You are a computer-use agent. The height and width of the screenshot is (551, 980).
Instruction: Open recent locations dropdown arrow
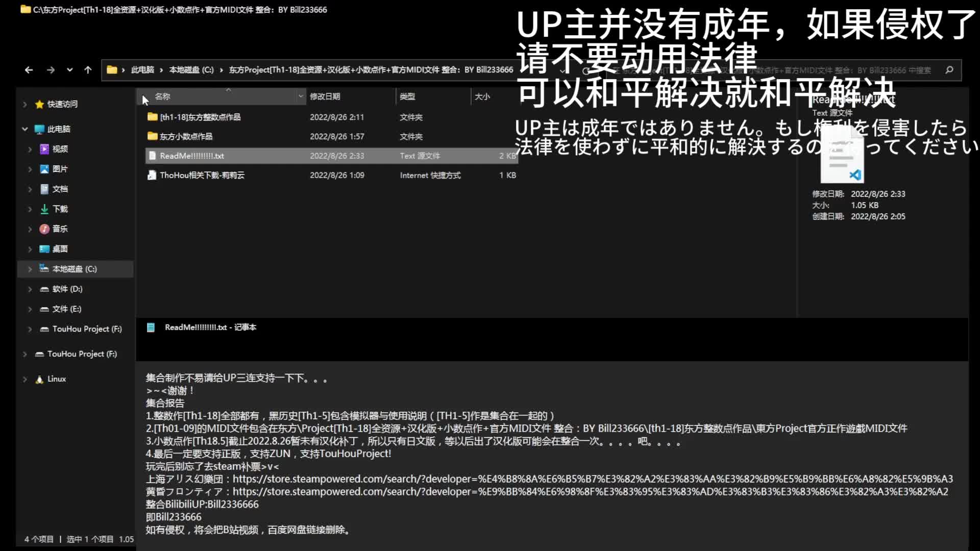69,70
